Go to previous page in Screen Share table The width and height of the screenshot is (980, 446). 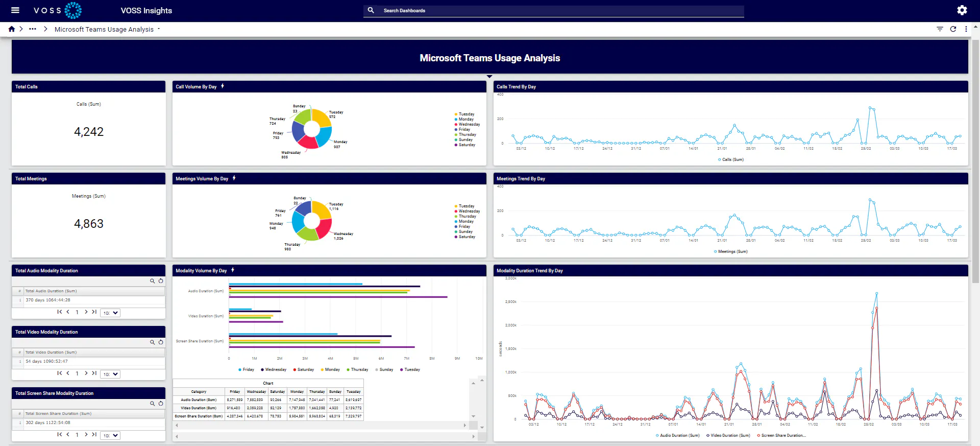tap(68, 434)
